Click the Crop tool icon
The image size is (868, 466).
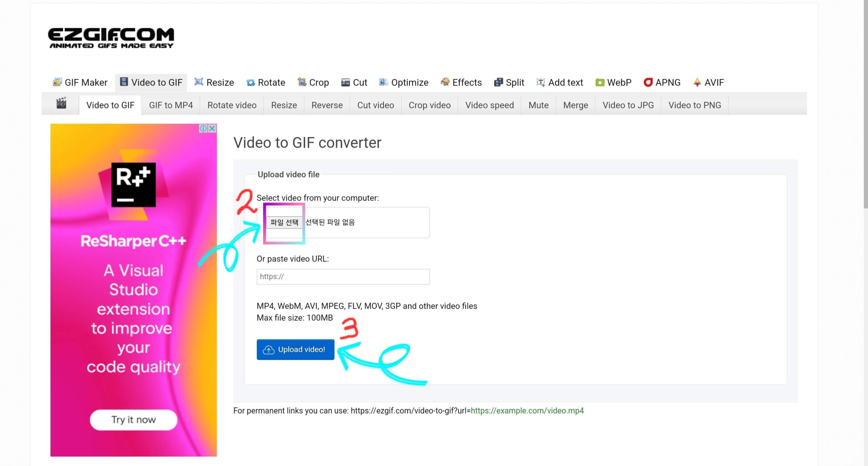[x=301, y=82]
